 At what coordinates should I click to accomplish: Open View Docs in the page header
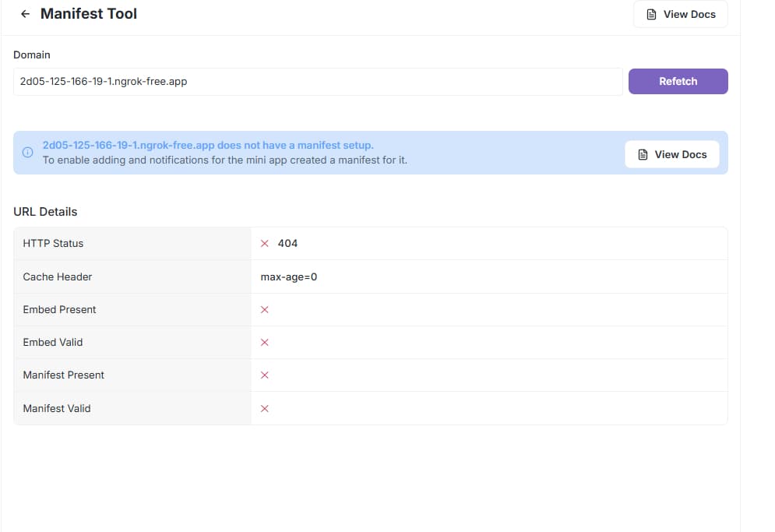[681, 14]
